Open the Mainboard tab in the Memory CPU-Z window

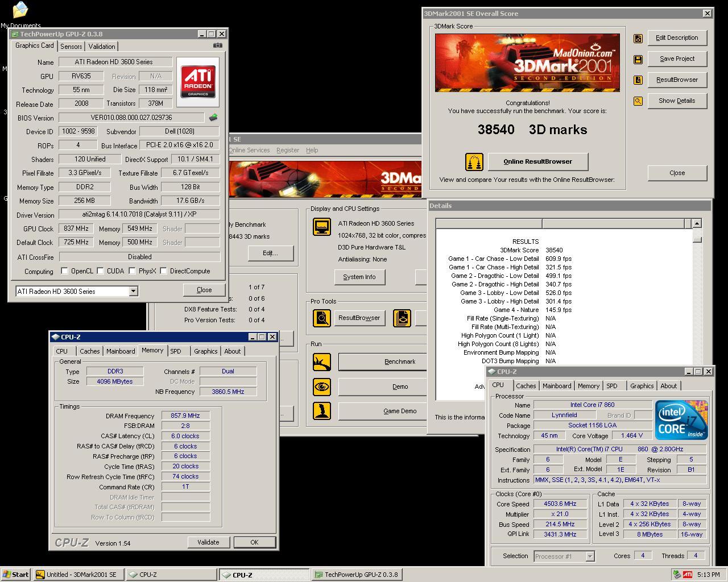click(x=121, y=351)
